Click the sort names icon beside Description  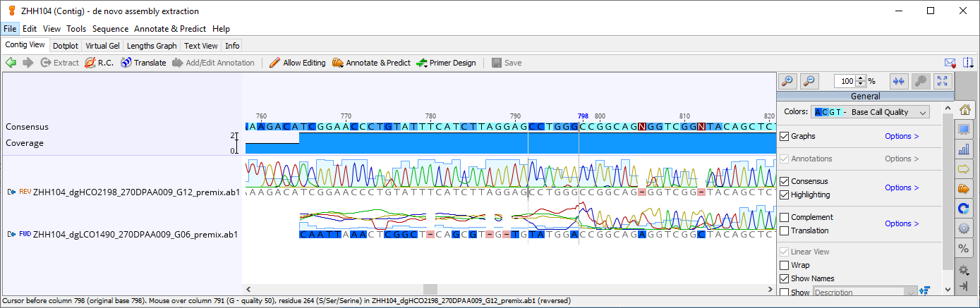click(926, 291)
